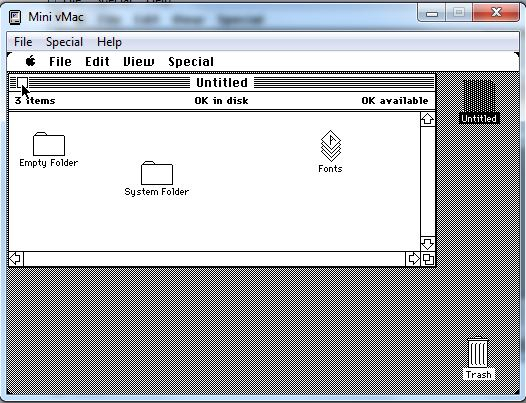Open the Edit menu
The image size is (526, 403).
(x=97, y=62)
